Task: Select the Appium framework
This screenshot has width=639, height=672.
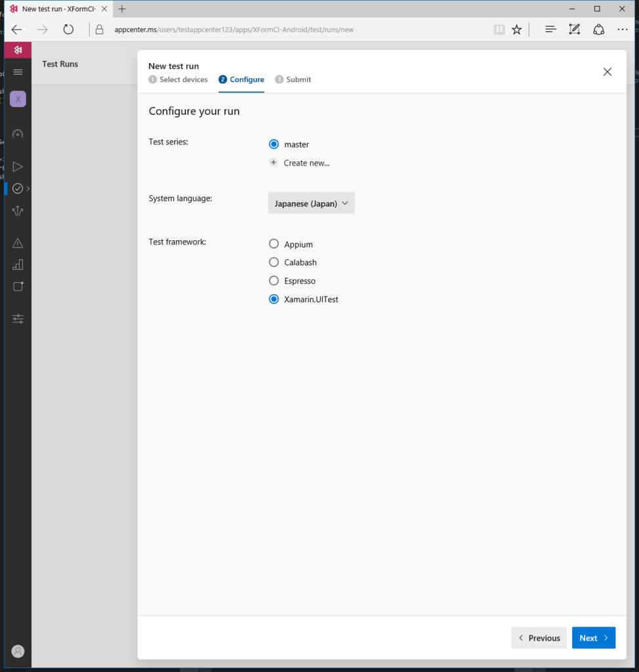Action: [274, 244]
